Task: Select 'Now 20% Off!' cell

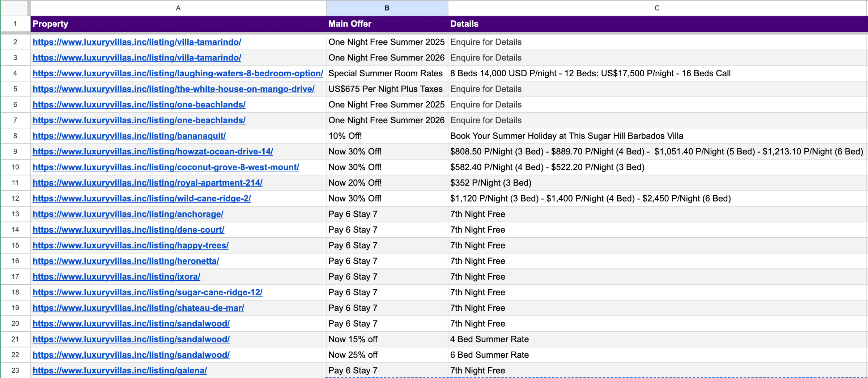Action: [x=387, y=183]
